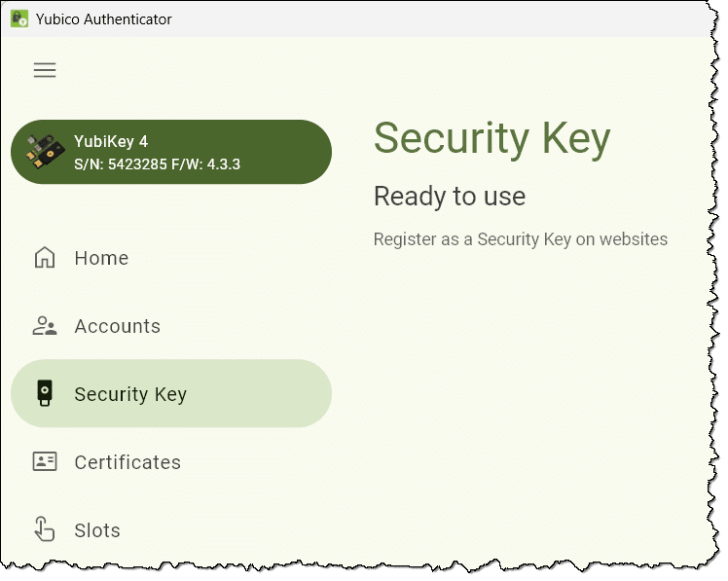Click the Yubico Authenticator window title

pos(103,19)
